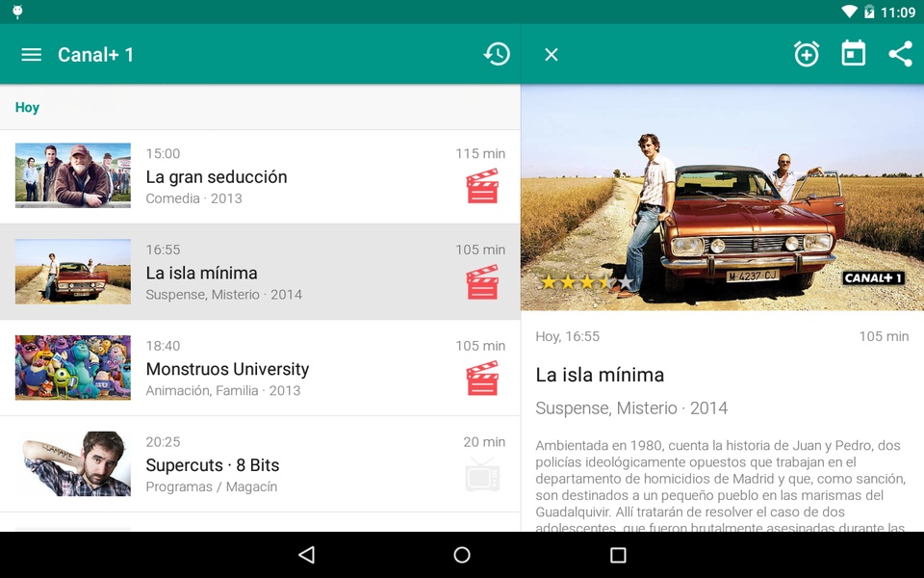Viewport: 924px width, 578px height.
Task: Tap the large car poster image
Action: coord(723,197)
